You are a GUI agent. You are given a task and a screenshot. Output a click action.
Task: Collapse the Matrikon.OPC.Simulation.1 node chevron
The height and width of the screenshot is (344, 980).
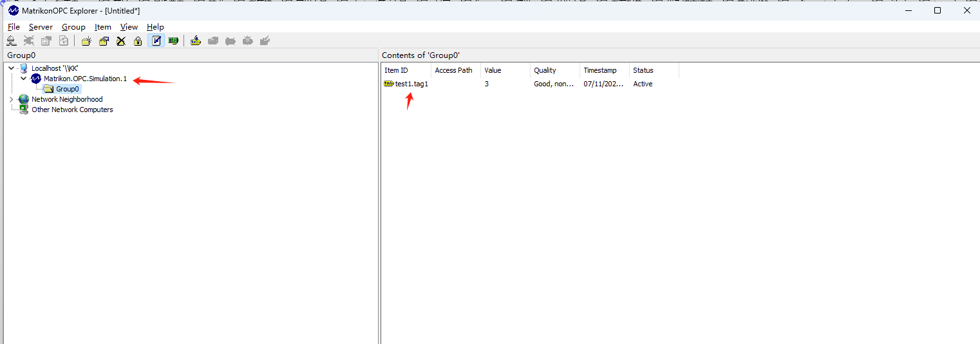click(24, 79)
